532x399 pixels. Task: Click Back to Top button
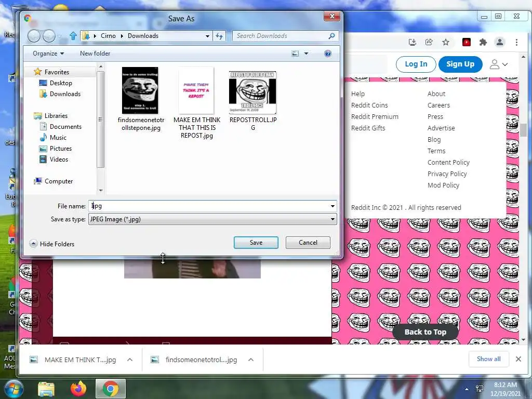point(425,332)
